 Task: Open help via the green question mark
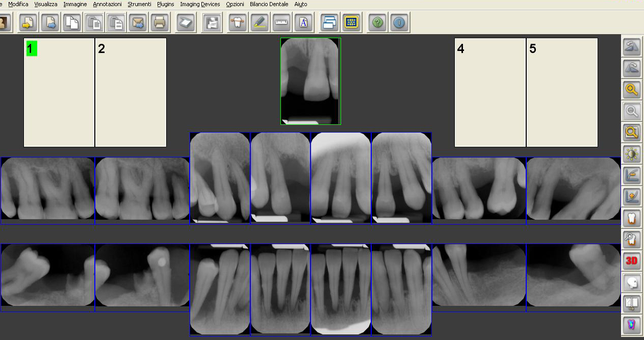click(377, 22)
